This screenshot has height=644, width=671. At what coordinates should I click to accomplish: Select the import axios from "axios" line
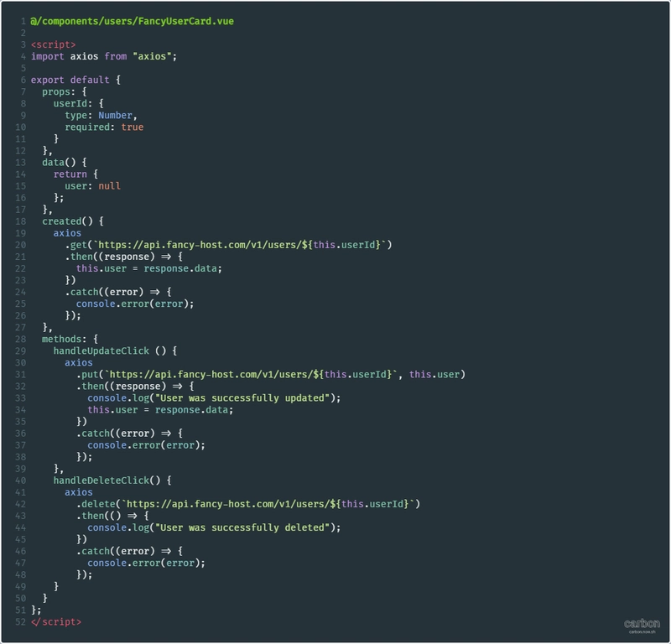coord(103,56)
